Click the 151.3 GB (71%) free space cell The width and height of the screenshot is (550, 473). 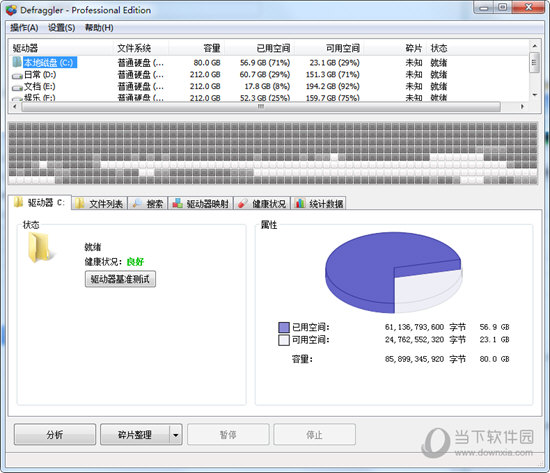pos(333,75)
